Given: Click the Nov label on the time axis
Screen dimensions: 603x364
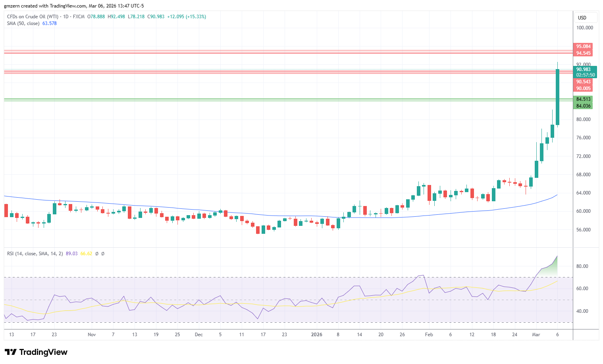Looking at the screenshot, I should 92,335.
